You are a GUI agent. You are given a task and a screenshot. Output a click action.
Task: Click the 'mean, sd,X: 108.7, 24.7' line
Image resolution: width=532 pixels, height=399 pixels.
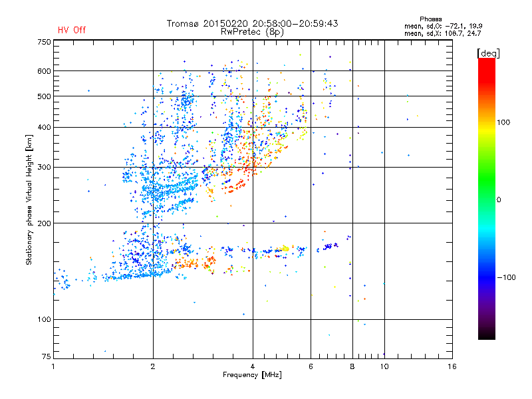(442, 33)
